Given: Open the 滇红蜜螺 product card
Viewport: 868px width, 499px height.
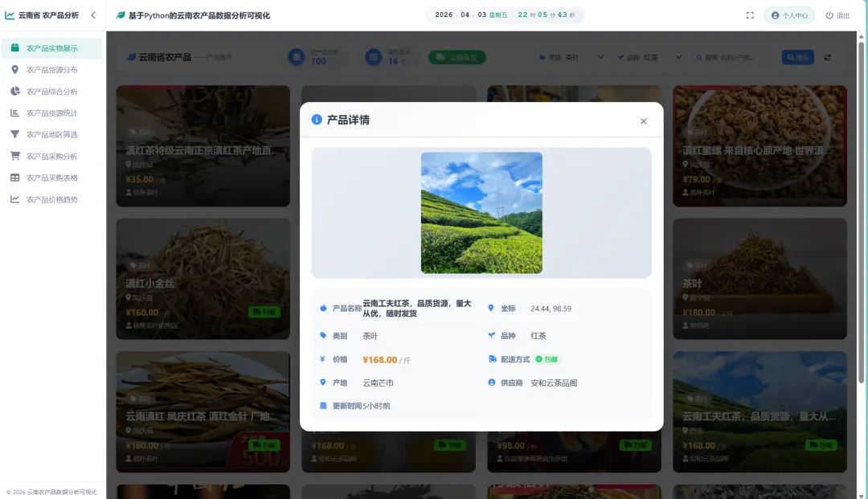Looking at the screenshot, I should pyautogui.click(x=759, y=146).
